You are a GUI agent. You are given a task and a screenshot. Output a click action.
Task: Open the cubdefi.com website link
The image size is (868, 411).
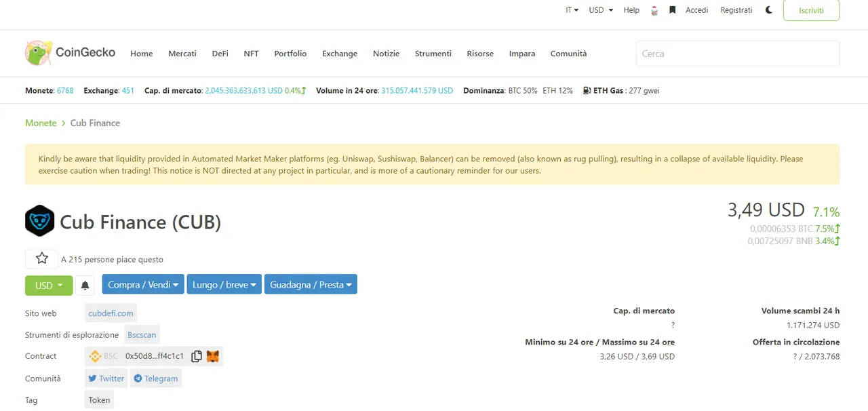111,313
